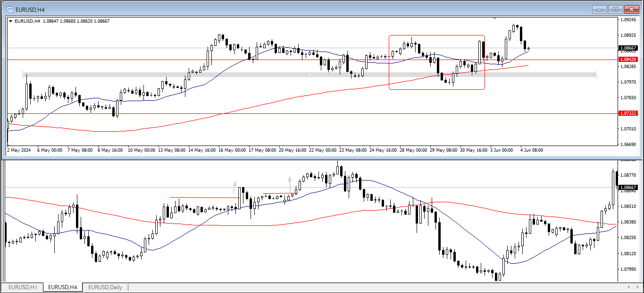Switch to the EURUSD,H1 chart tab
The height and width of the screenshot is (293, 644).
tap(23, 287)
